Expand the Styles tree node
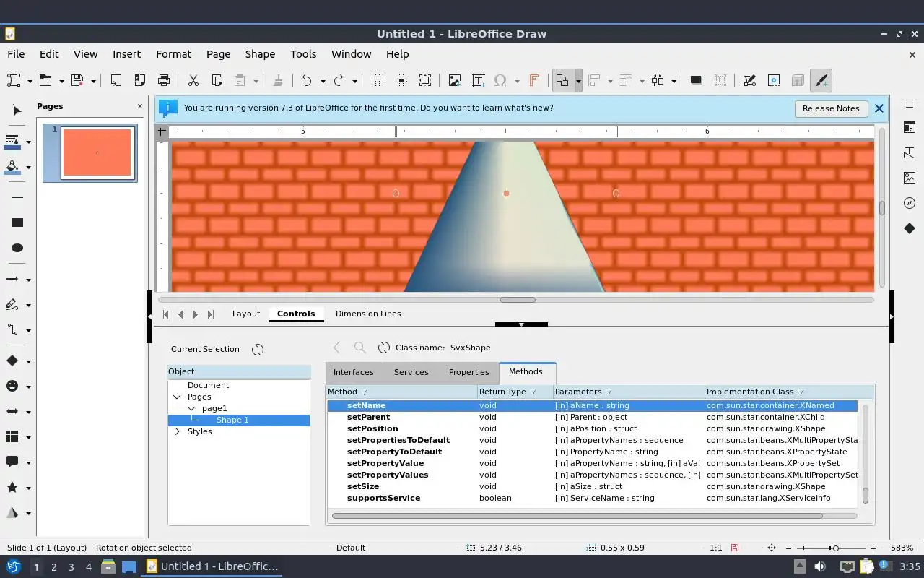 tap(177, 431)
